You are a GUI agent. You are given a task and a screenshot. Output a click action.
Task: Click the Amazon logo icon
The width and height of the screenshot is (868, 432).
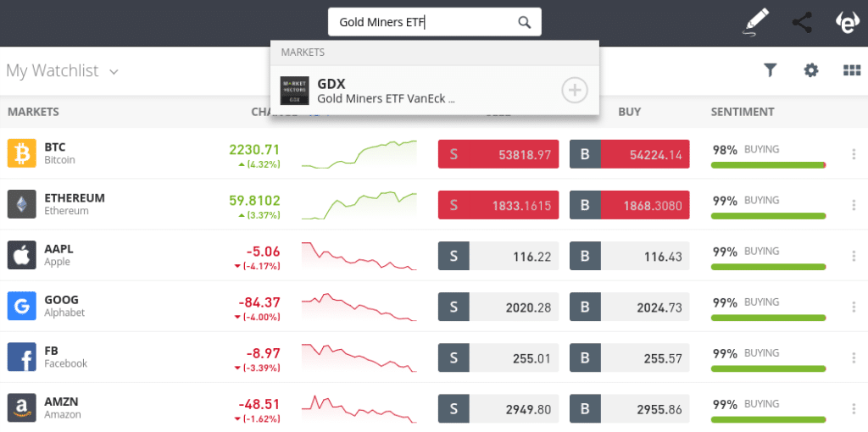coord(21,407)
